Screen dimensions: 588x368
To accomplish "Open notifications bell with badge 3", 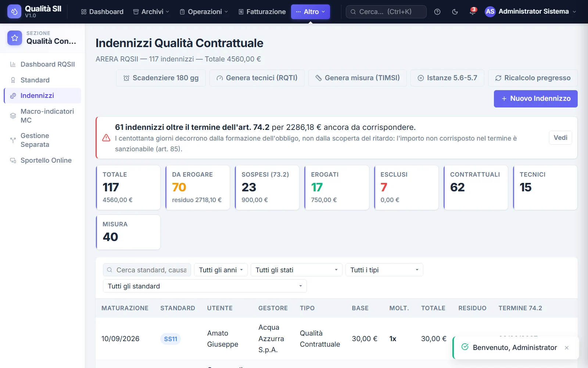I will 473,11.
